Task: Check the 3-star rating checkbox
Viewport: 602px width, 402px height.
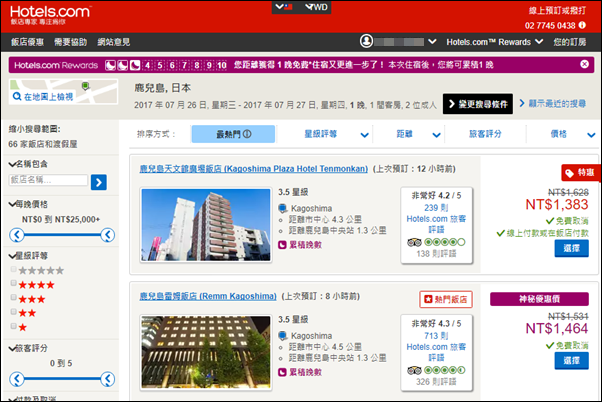Action: coord(14,297)
